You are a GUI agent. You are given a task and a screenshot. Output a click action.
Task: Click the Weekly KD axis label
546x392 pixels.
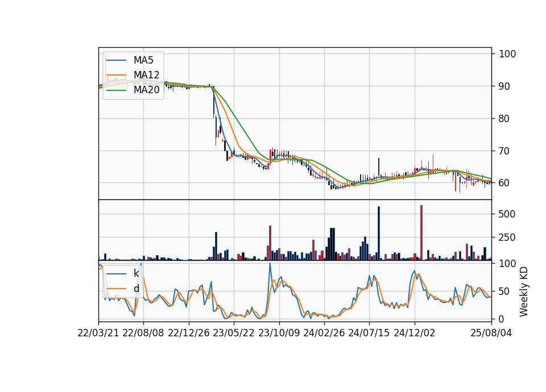click(x=524, y=291)
